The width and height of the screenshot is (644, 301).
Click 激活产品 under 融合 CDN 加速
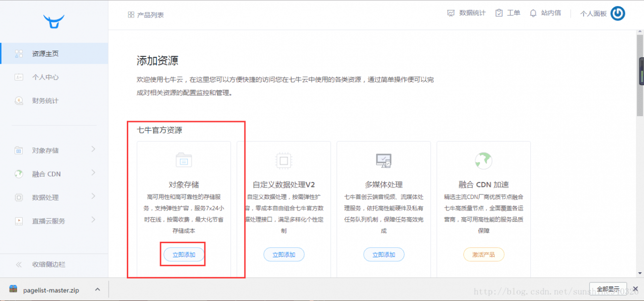tap(484, 255)
